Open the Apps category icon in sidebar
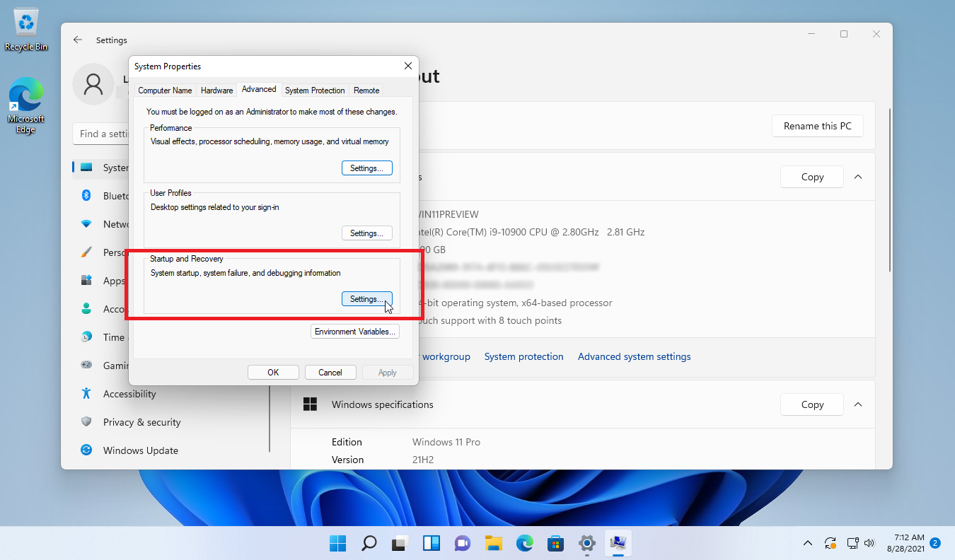 click(x=86, y=281)
